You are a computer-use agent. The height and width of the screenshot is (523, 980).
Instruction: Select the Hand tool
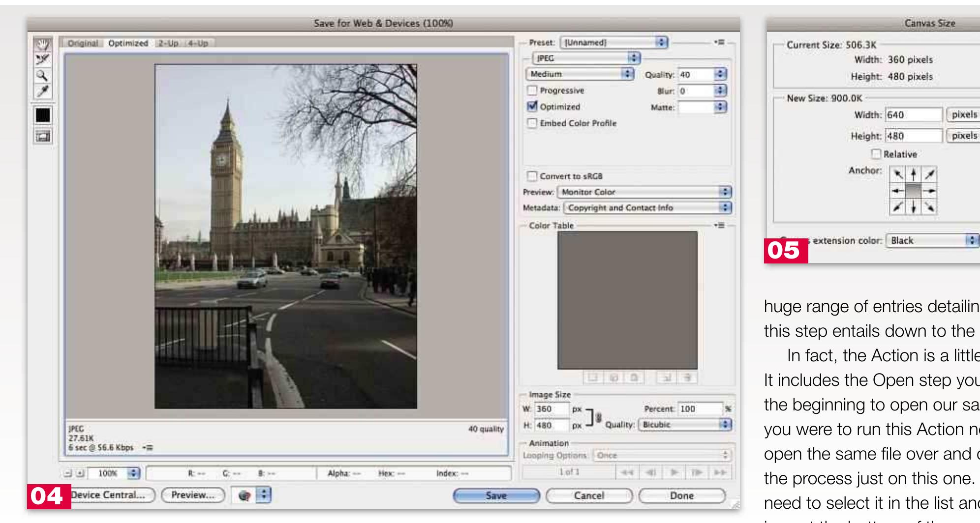tap(43, 45)
